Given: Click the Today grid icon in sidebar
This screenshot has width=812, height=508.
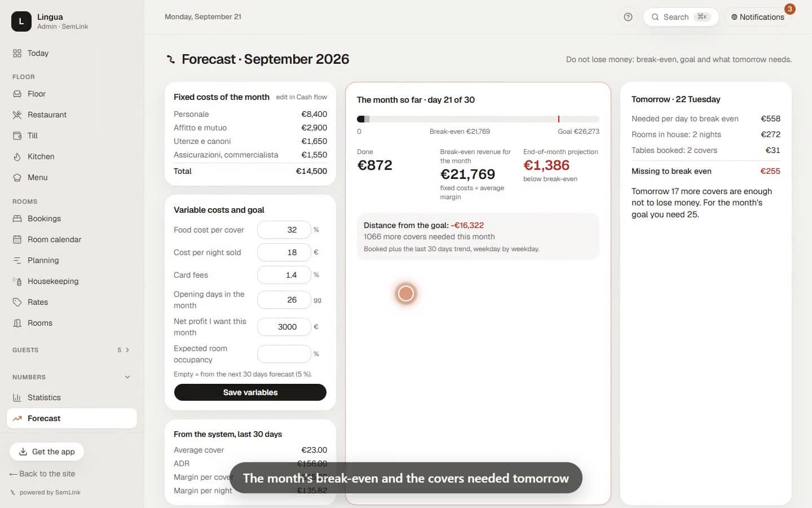Looking at the screenshot, I should [17, 53].
